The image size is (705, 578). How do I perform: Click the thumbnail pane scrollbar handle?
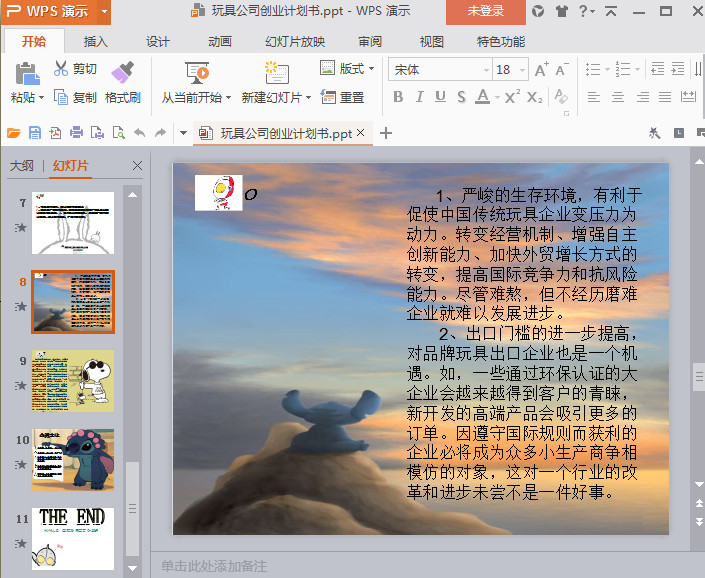132,508
